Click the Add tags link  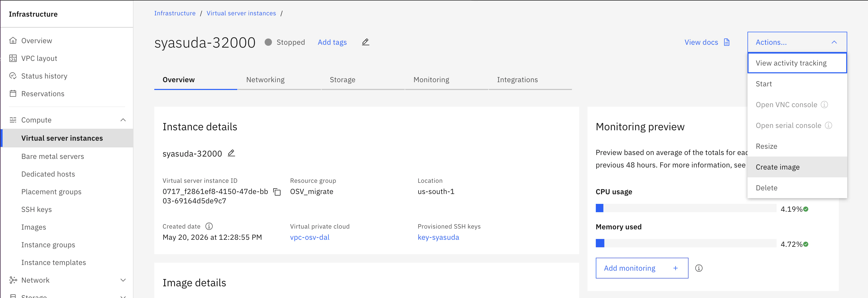pyautogui.click(x=332, y=42)
